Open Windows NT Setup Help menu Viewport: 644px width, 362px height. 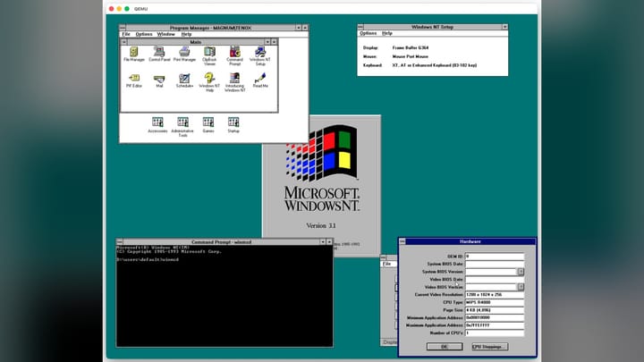tap(387, 33)
